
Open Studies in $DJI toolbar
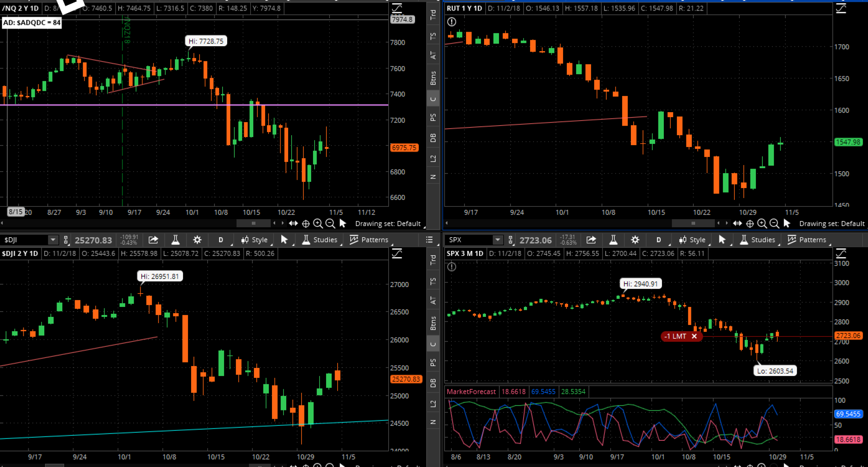320,240
